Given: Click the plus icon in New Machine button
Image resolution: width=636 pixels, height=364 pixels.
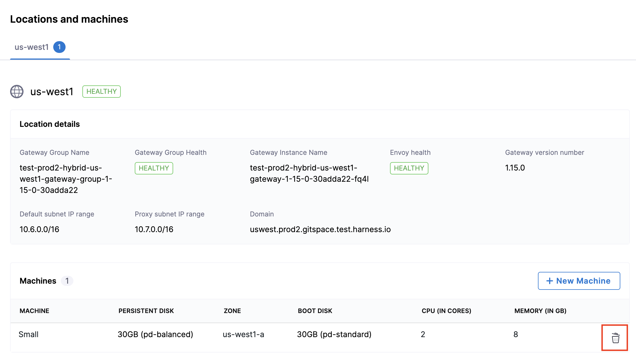Looking at the screenshot, I should (x=549, y=281).
